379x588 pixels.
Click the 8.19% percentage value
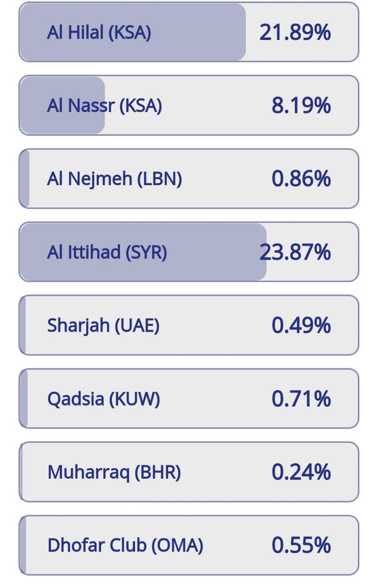[301, 106]
